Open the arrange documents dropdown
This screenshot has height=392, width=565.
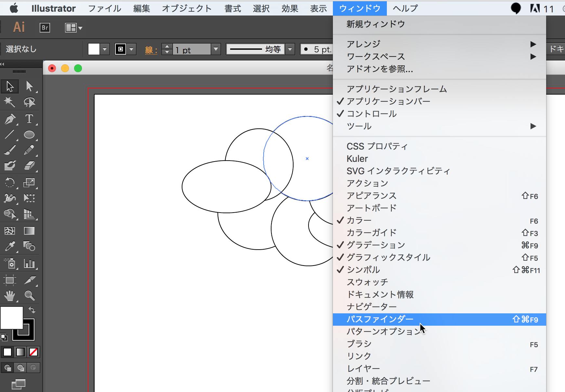click(x=74, y=28)
